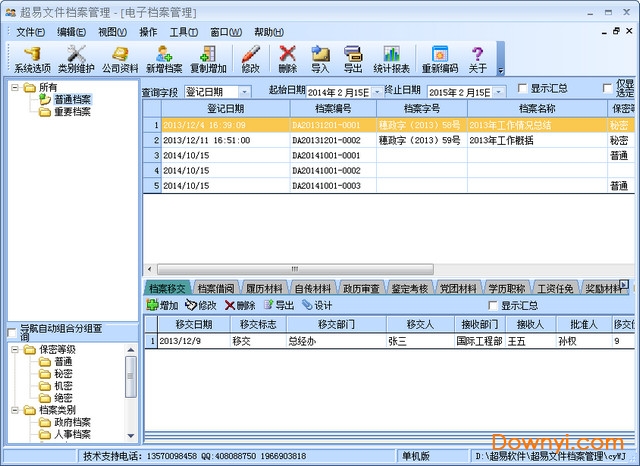Viewport: 640px width, 466px height.
Task: Open the 起始日期 date dropdown
Action: point(377,92)
